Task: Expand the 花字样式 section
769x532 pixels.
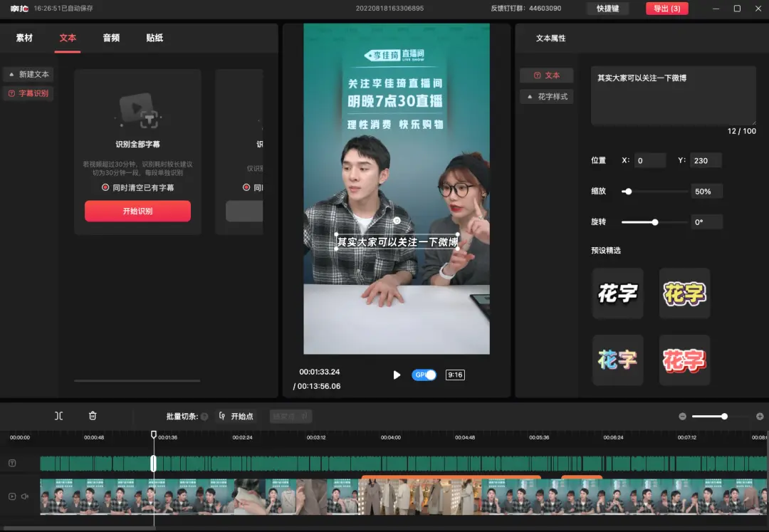Action: click(x=547, y=96)
